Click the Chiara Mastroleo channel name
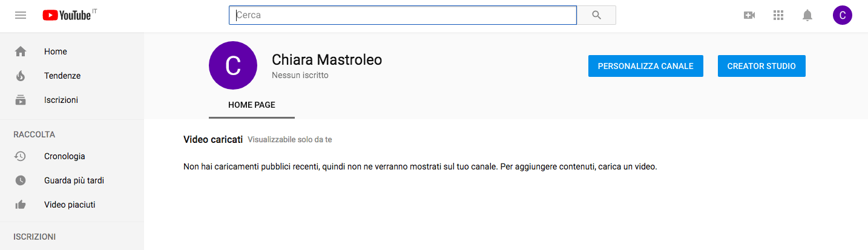Viewport: 868px width, 250px height. point(327,59)
